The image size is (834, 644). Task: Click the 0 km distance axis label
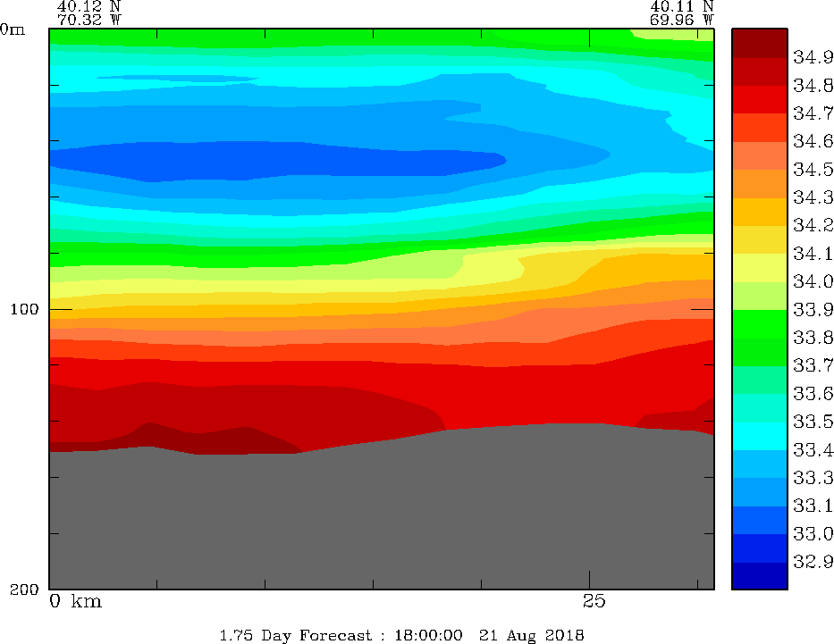pyautogui.click(x=75, y=601)
